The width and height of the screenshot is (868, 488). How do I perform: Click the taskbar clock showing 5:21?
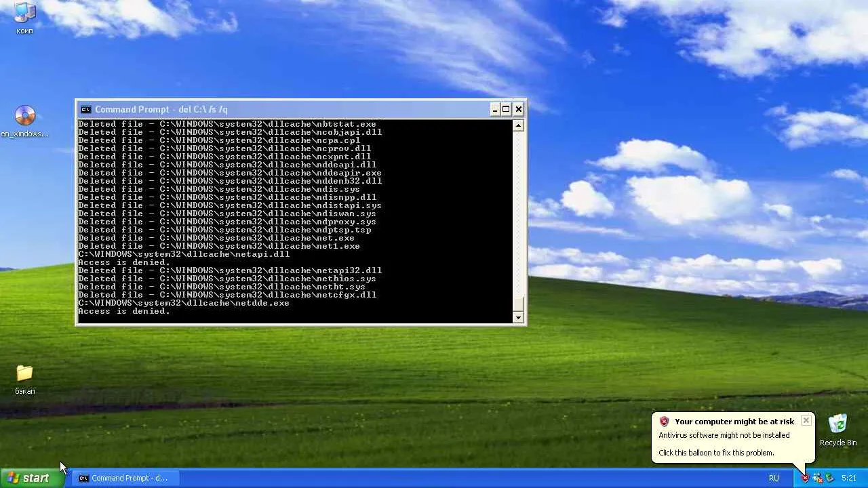[849, 478]
